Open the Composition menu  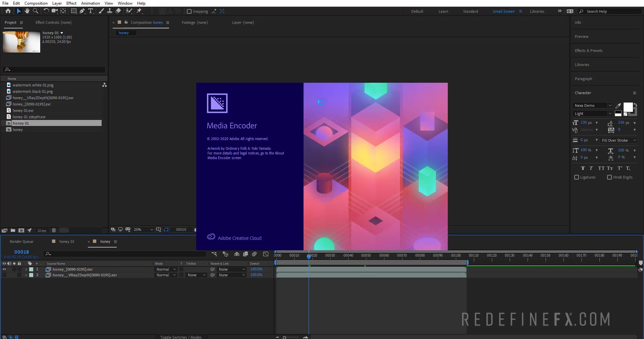pyautogui.click(x=36, y=3)
